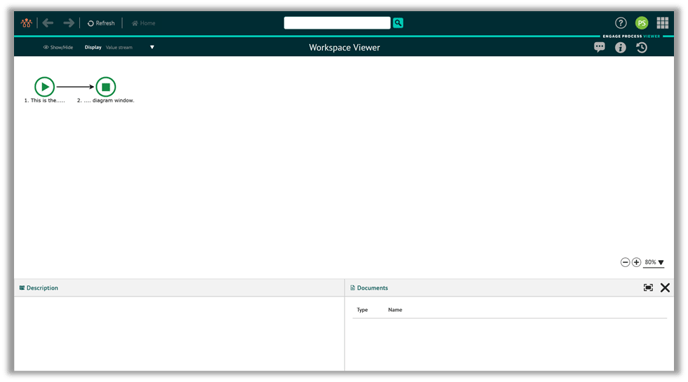Open the information icon
The width and height of the screenshot is (688, 382).
pyautogui.click(x=620, y=47)
